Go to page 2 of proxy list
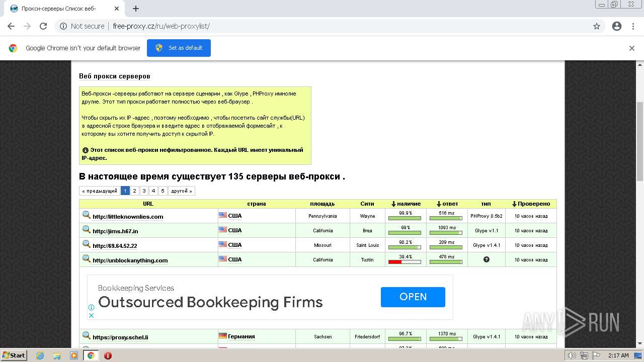Image resolution: width=644 pixels, height=362 pixels. coord(135,191)
